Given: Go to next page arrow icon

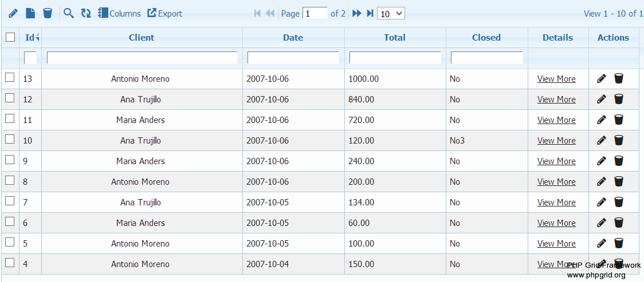Looking at the screenshot, I should [x=356, y=13].
